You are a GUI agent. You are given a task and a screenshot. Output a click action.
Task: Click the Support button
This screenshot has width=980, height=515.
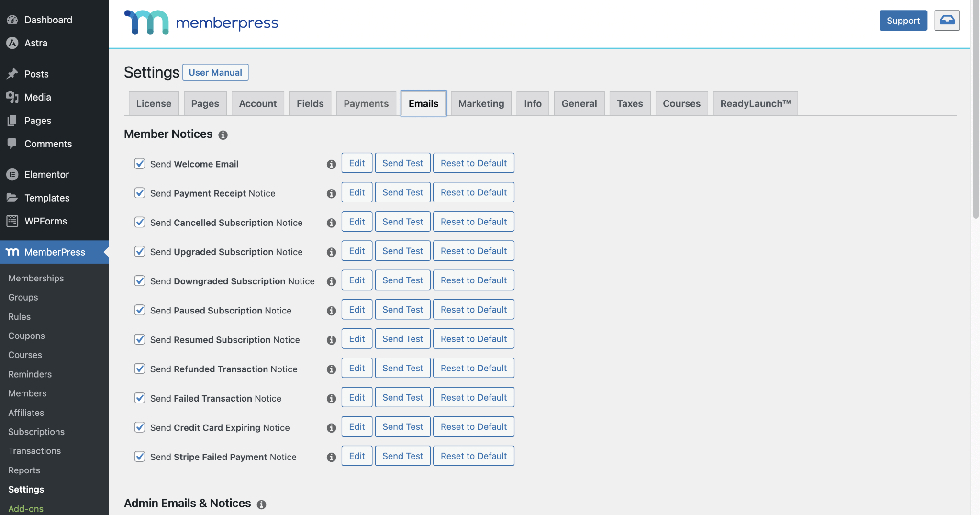[903, 20]
